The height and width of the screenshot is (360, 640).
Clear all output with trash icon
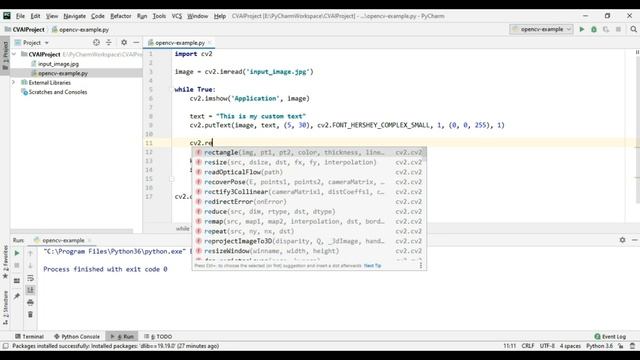(30, 315)
